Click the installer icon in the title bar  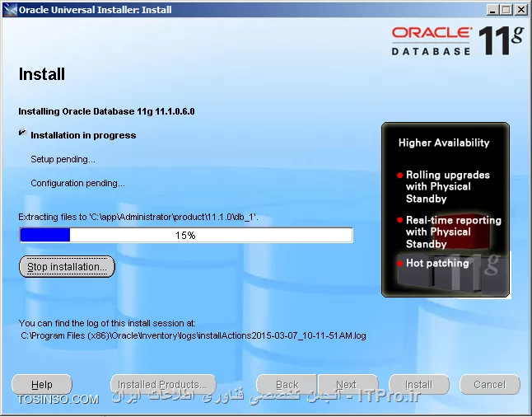(10, 10)
